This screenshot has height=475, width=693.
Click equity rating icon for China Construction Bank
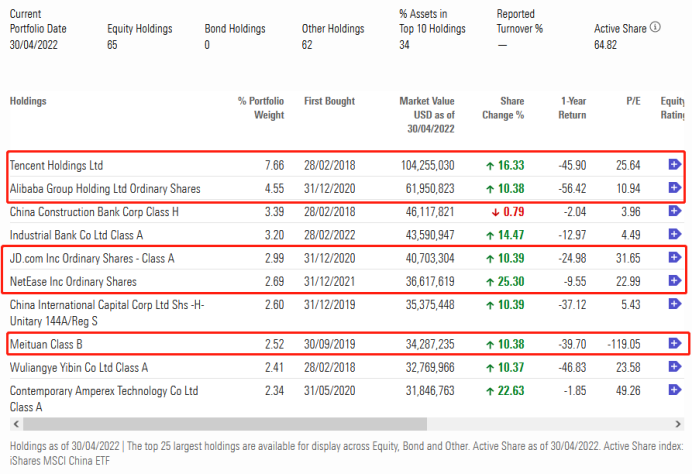point(674,212)
